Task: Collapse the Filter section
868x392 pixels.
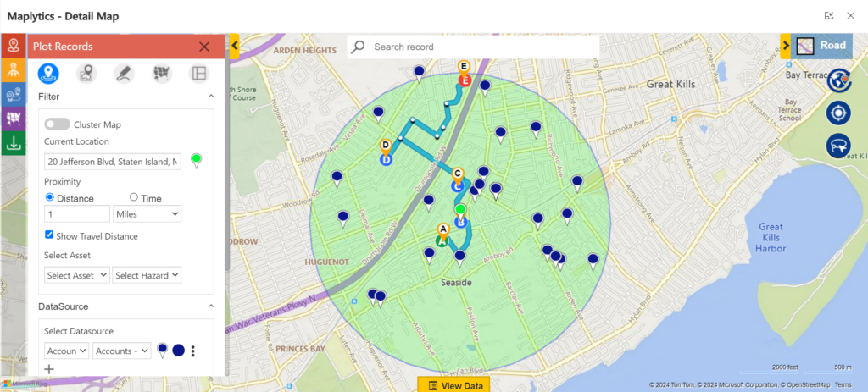Action: click(x=211, y=97)
